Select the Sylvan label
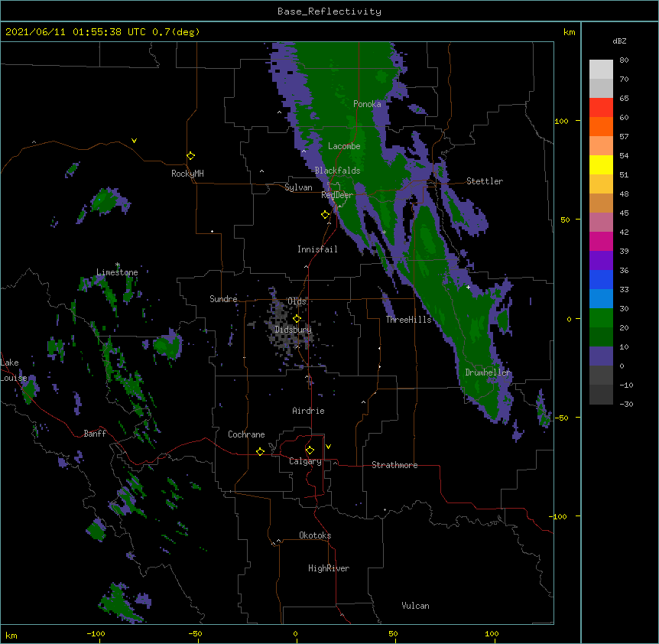The width and height of the screenshot is (659, 644). [x=298, y=187]
